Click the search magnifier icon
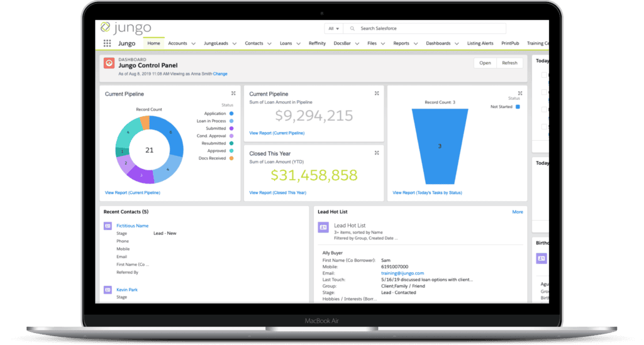 pos(352,28)
